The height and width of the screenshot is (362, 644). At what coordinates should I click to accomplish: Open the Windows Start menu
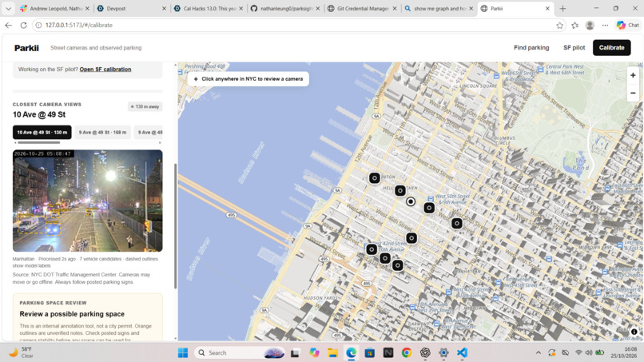183,352
